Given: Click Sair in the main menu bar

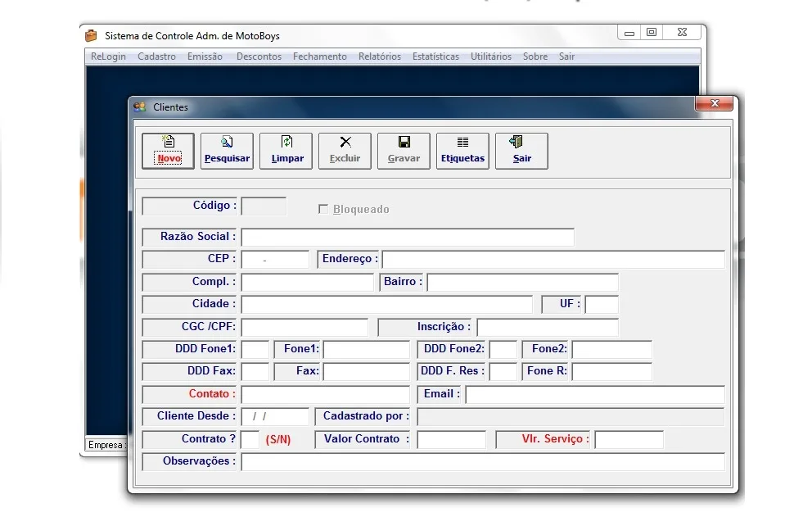Looking at the screenshot, I should (566, 57).
